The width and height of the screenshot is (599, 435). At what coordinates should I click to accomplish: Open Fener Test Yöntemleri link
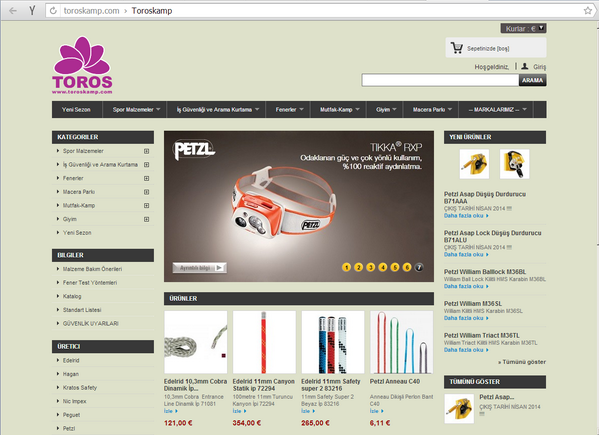click(90, 283)
